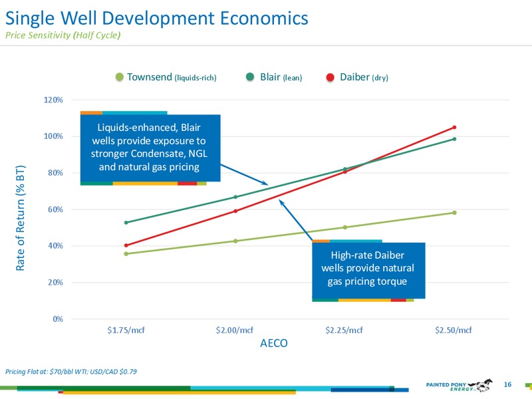Click the $1.75/mcf x-axis label
This screenshot has width=532, height=399.
[x=126, y=330]
